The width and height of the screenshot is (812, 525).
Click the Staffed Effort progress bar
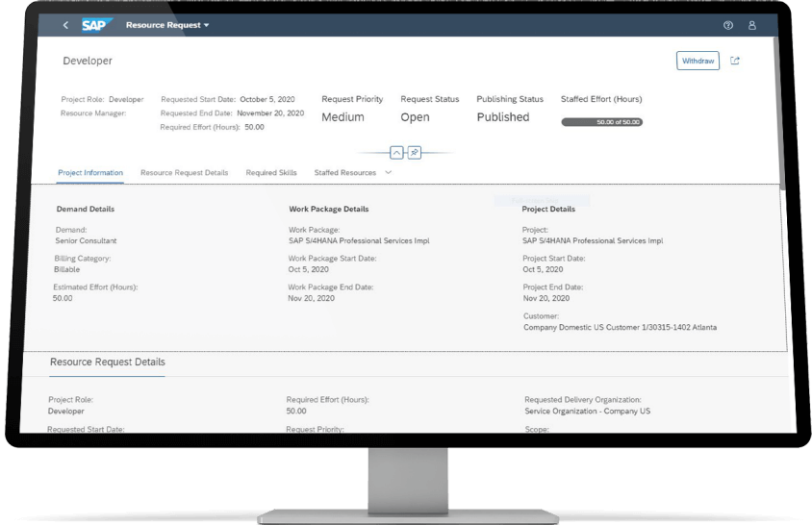point(601,122)
